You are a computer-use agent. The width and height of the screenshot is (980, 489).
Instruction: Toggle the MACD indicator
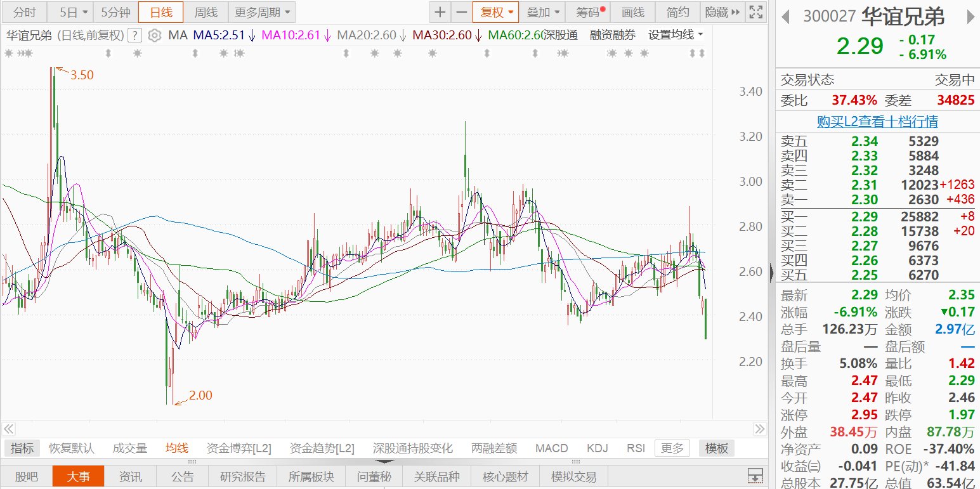pyautogui.click(x=551, y=448)
